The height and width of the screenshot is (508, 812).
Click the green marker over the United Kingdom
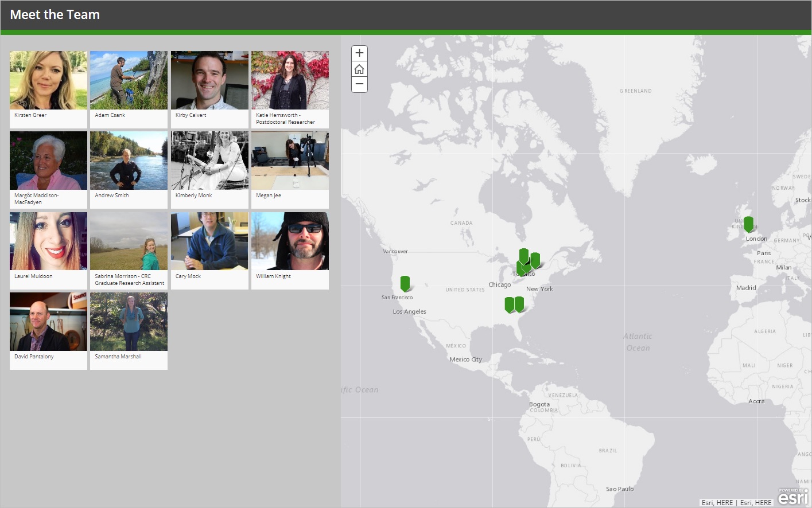748,224
